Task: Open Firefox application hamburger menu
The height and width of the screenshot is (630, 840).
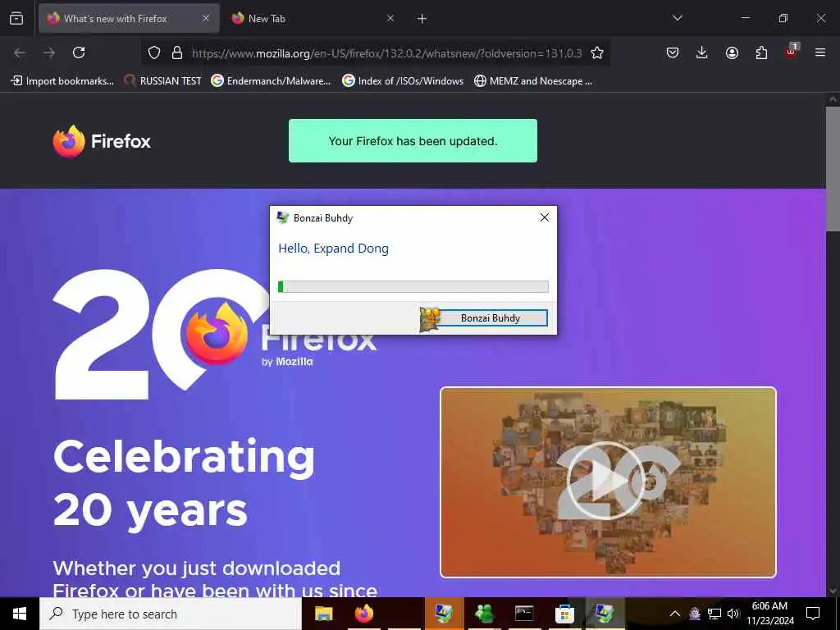Action: (820, 52)
